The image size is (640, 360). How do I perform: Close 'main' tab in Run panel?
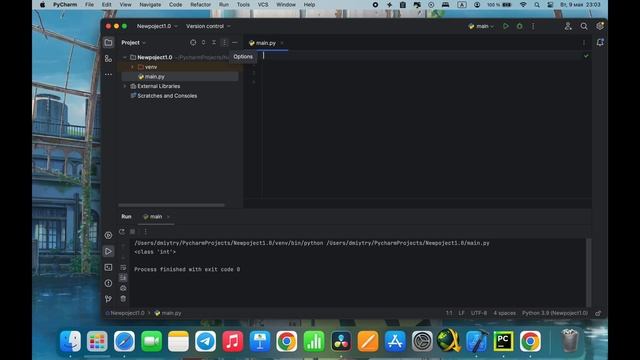coord(168,217)
